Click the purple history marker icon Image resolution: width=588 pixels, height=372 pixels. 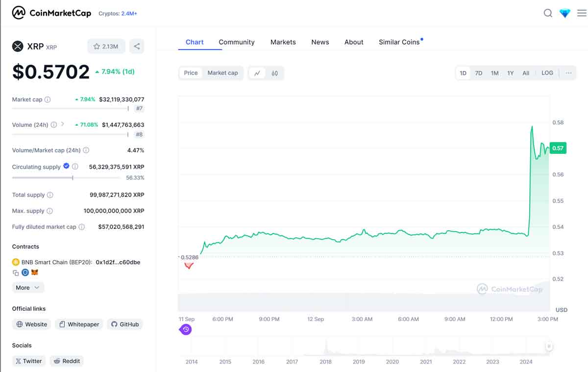(x=186, y=329)
